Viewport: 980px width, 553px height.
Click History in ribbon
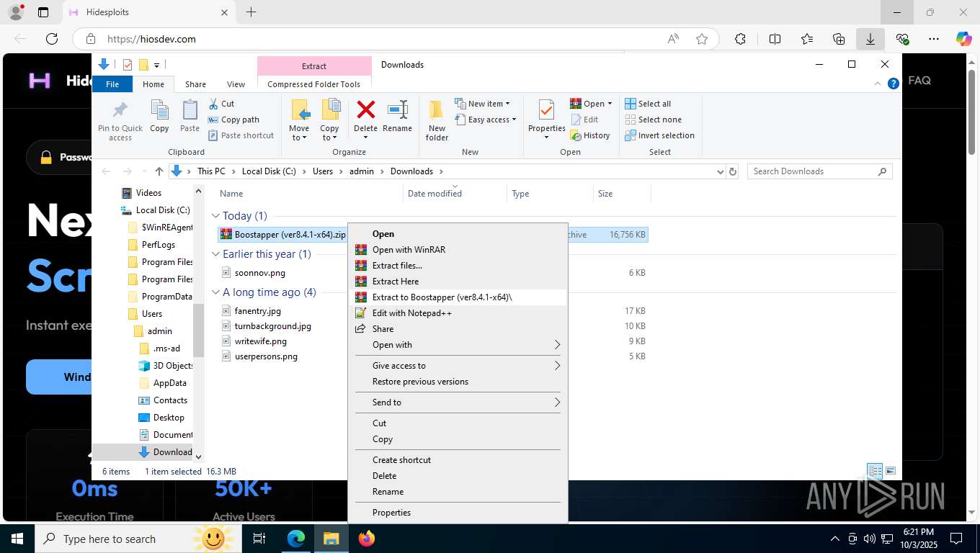click(590, 135)
